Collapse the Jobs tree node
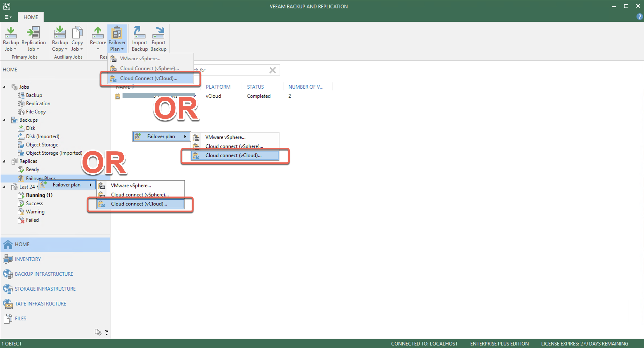Image resolution: width=644 pixels, height=348 pixels. pyautogui.click(x=4, y=87)
